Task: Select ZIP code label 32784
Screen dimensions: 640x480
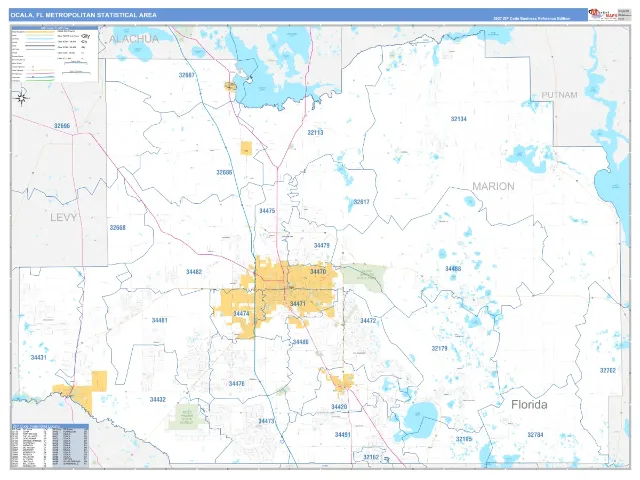Action: pyautogui.click(x=535, y=435)
